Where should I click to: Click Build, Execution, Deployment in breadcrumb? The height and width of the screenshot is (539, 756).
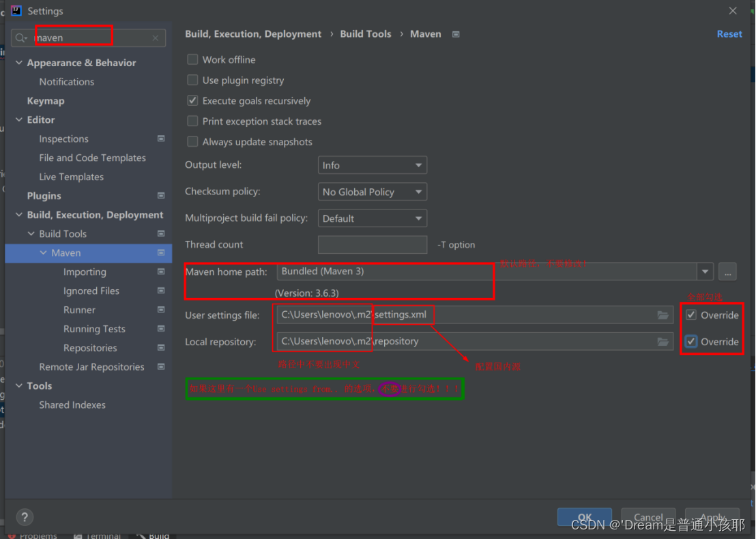coord(253,34)
